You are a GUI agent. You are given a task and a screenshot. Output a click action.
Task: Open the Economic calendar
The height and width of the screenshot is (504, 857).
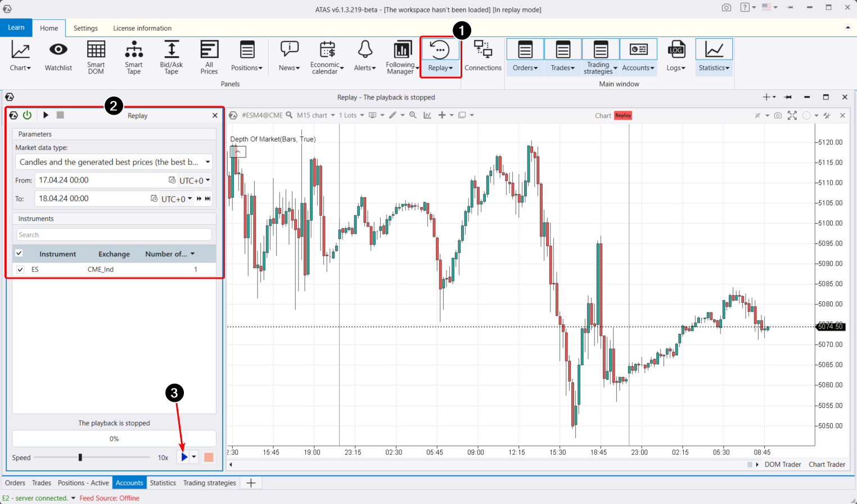[326, 56]
